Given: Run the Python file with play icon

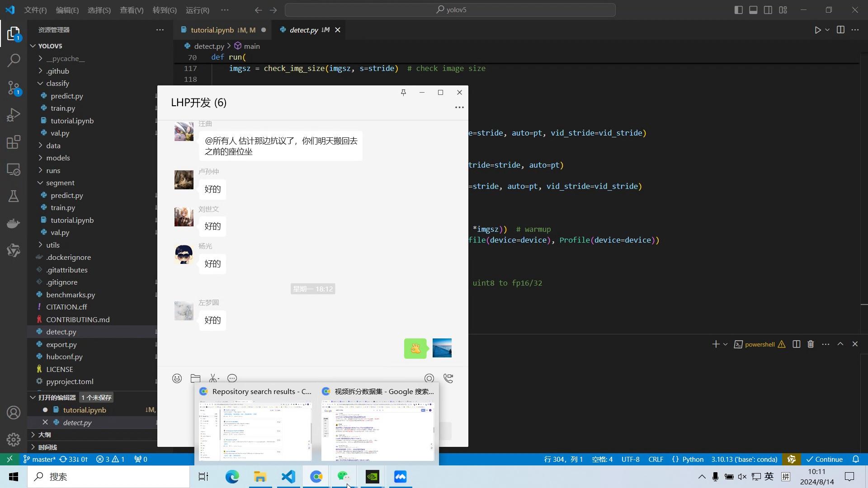Looking at the screenshot, I should pyautogui.click(x=817, y=30).
